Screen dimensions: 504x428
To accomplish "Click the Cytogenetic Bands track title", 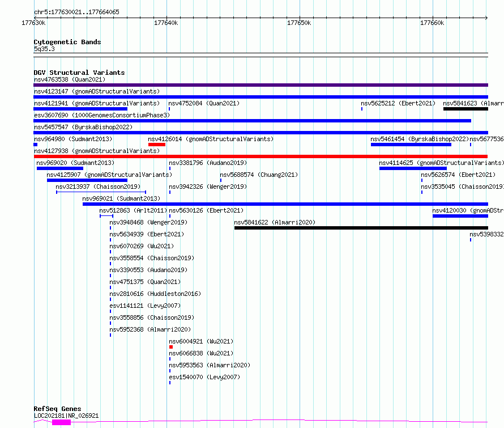I will click(67, 42).
